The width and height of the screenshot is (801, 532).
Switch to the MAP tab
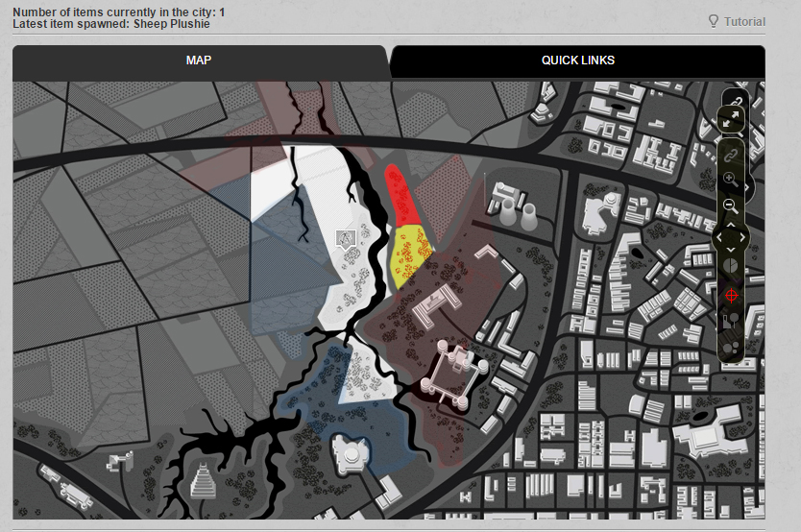199,60
